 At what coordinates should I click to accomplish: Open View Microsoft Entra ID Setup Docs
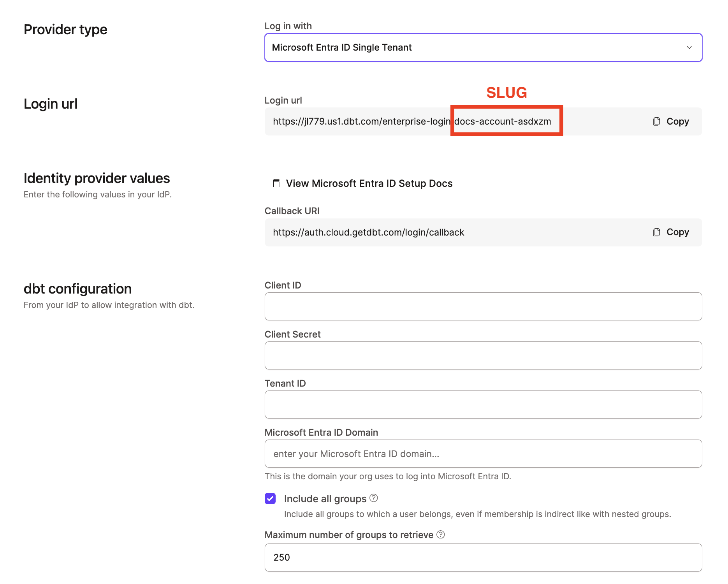click(369, 183)
